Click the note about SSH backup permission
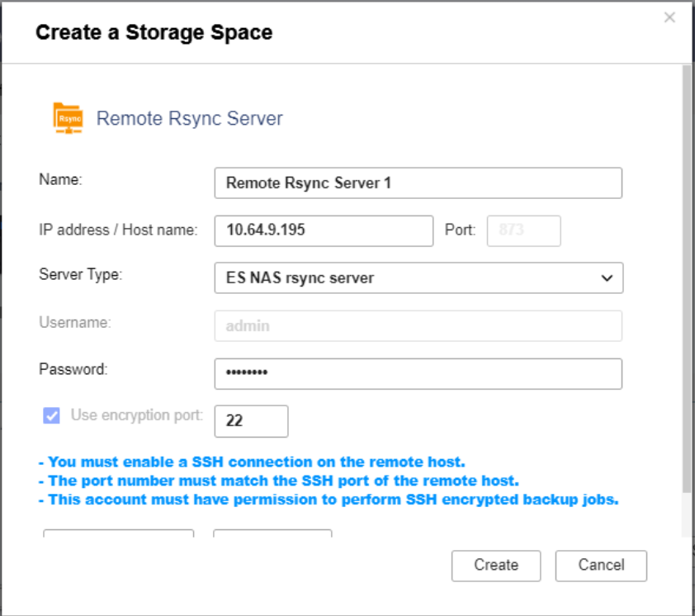This screenshot has height=616, width=695. [329, 500]
